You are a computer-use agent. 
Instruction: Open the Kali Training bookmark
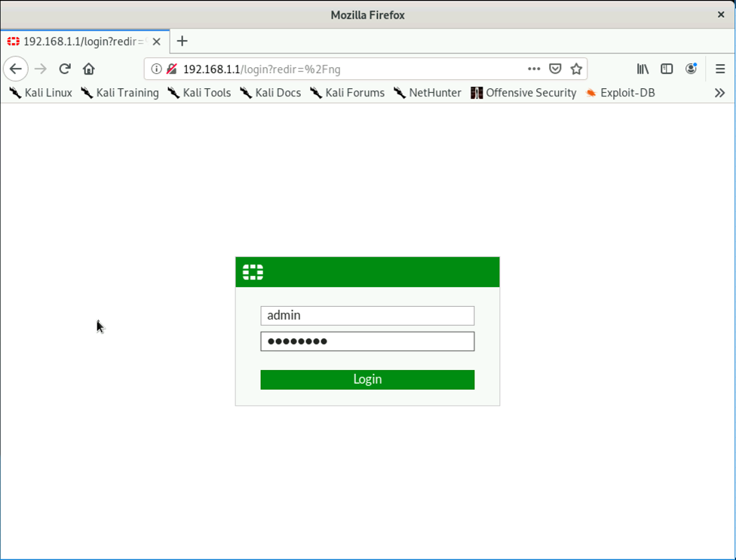point(120,93)
